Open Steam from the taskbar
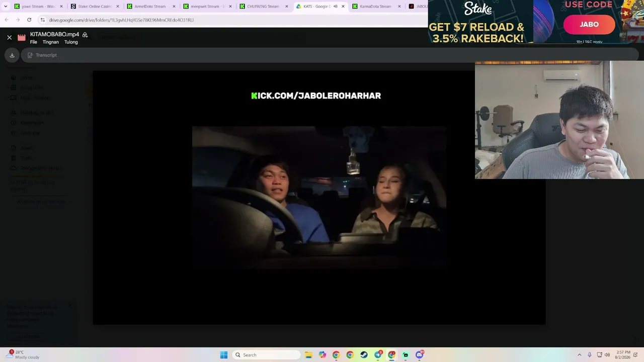 pos(364,355)
